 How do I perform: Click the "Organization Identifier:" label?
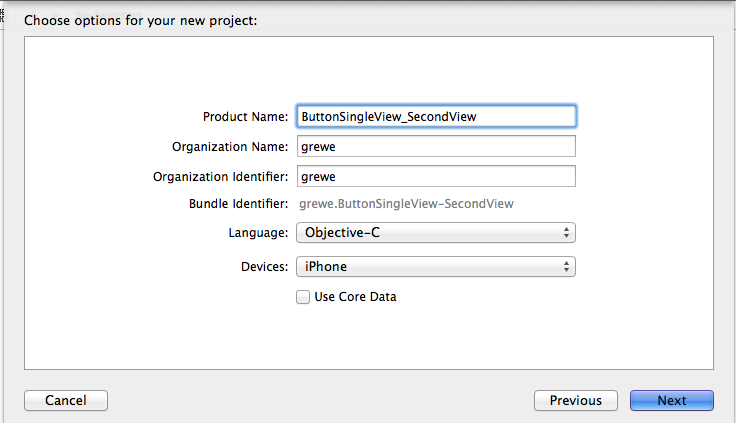point(221,176)
